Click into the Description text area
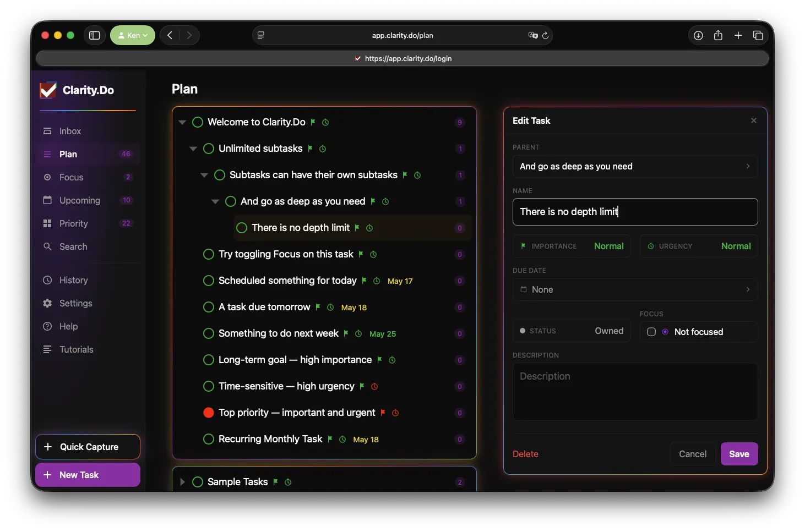 click(x=635, y=392)
